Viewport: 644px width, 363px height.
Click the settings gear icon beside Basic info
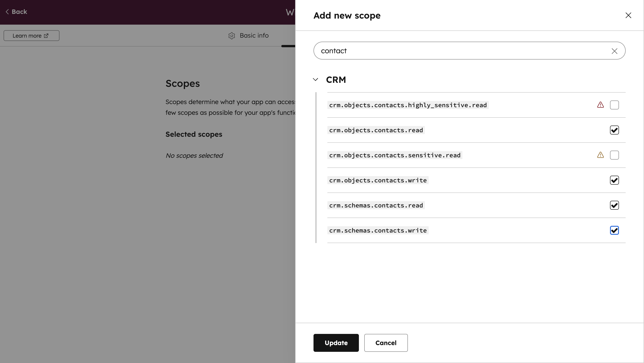pos(231,36)
